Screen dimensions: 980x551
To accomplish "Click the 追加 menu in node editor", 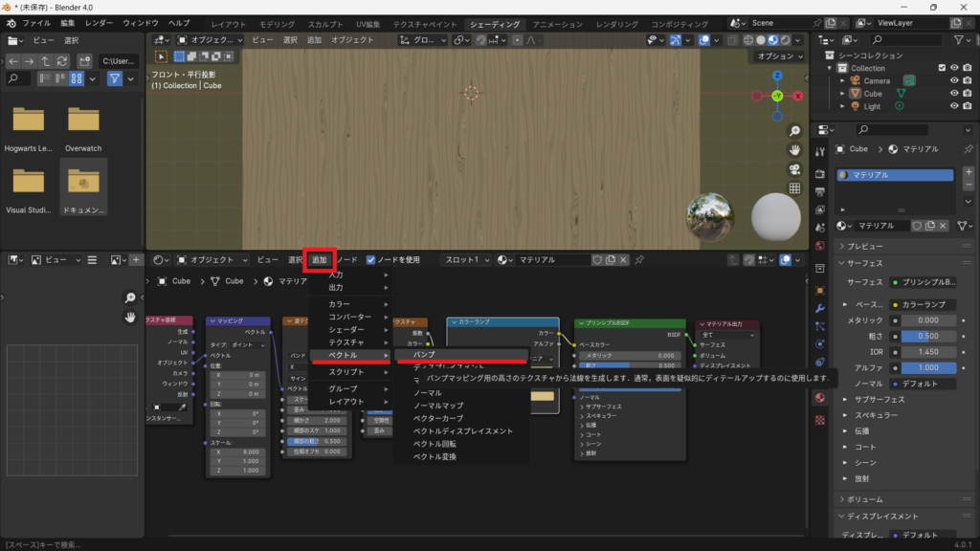I will click(320, 260).
